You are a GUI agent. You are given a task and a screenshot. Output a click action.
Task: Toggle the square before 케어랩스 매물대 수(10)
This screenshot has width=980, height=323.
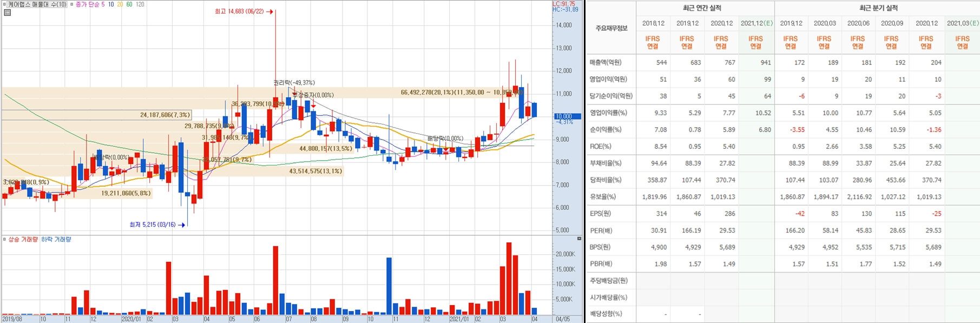5,4
